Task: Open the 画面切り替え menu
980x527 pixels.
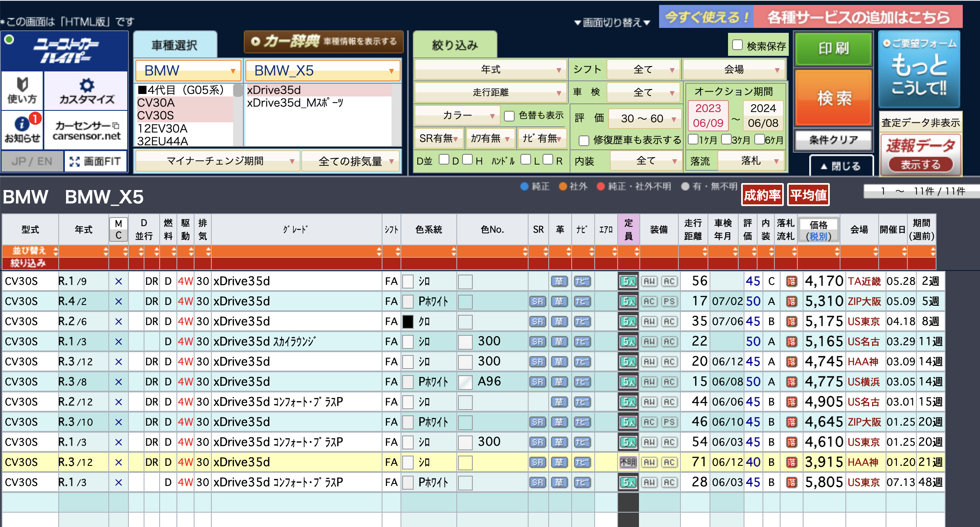Action: [612, 22]
